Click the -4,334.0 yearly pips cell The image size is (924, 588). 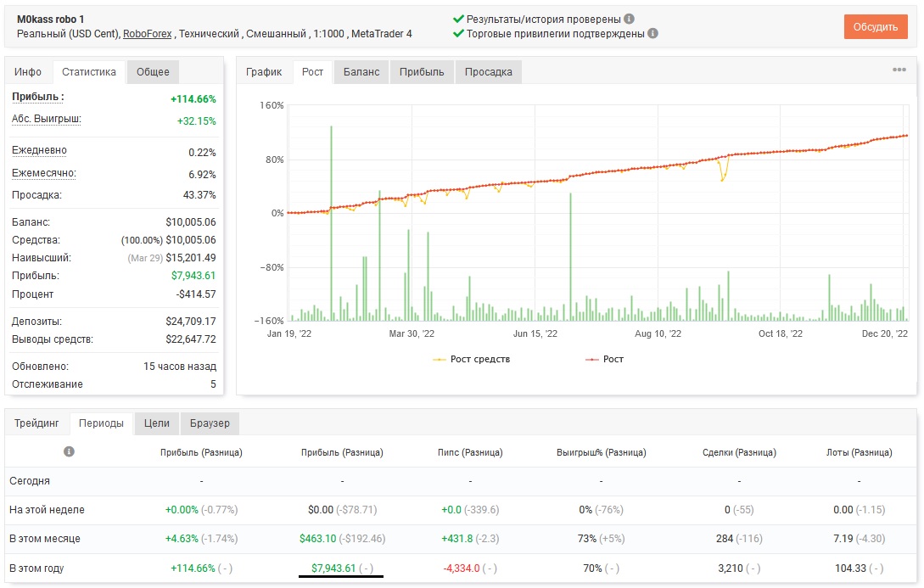pos(470,568)
